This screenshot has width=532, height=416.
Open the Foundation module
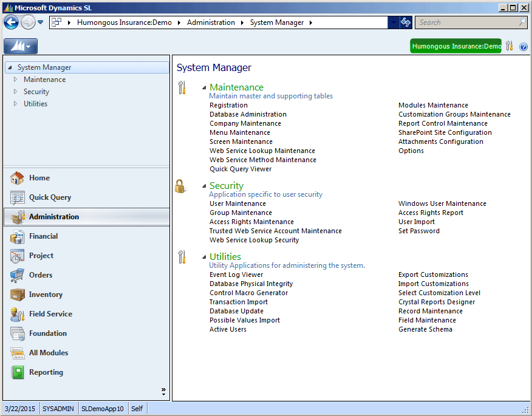tap(86, 333)
